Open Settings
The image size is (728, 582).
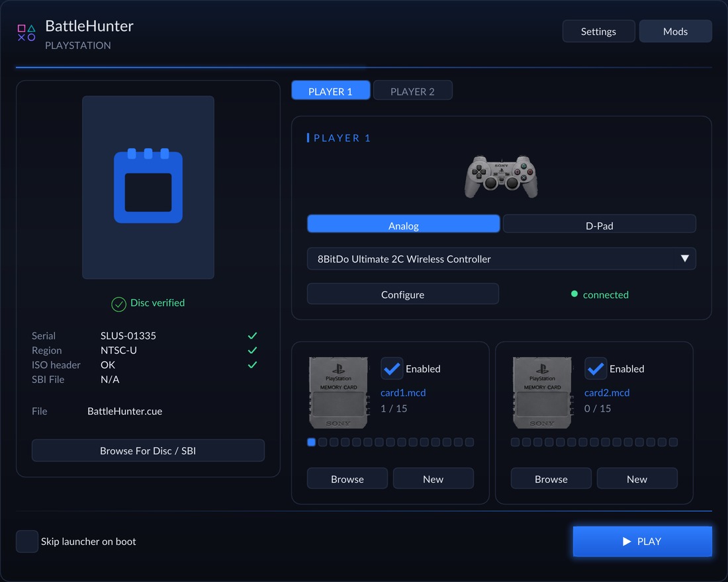[x=598, y=31]
